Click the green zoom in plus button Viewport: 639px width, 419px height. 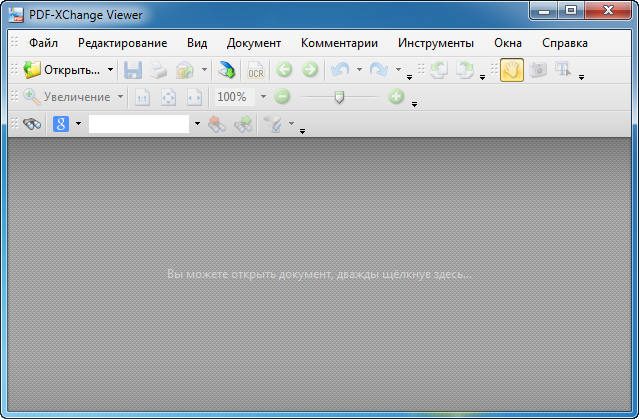tap(395, 98)
